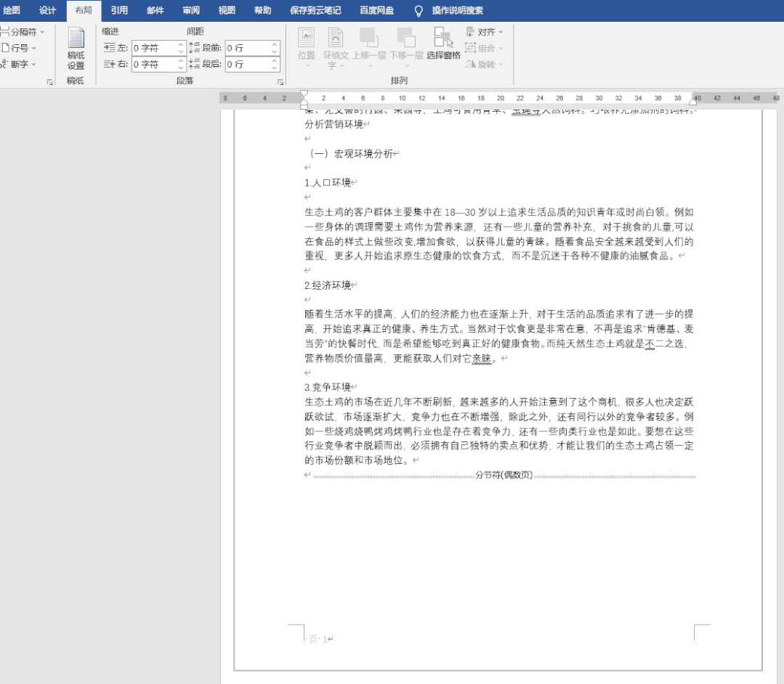Open the 组合 group dropdown
The image size is (784, 684).
484,48
